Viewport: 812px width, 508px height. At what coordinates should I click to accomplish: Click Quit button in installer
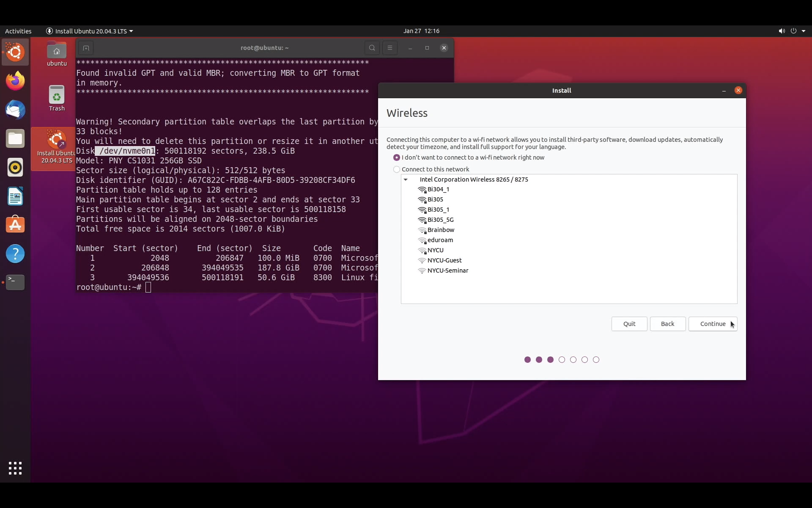(x=629, y=324)
